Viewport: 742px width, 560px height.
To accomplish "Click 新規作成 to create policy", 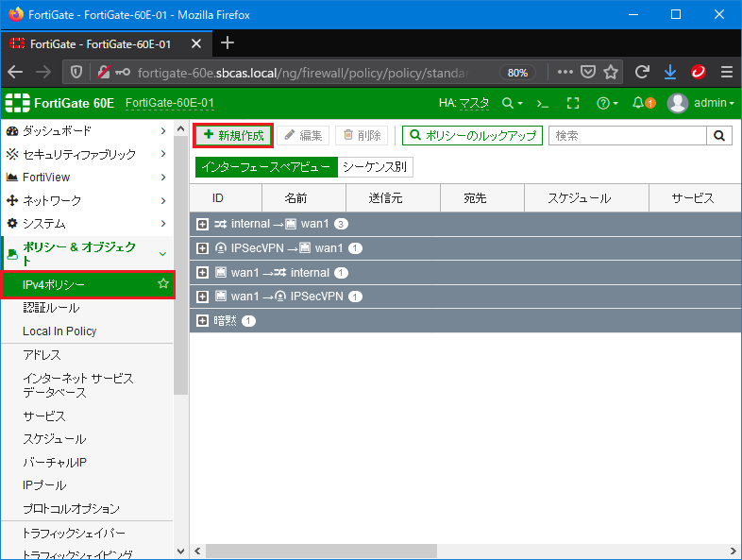I will tap(233, 136).
